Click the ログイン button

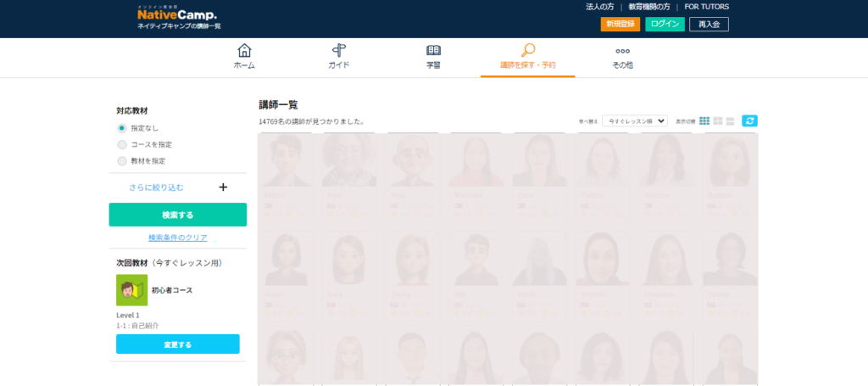(x=665, y=24)
